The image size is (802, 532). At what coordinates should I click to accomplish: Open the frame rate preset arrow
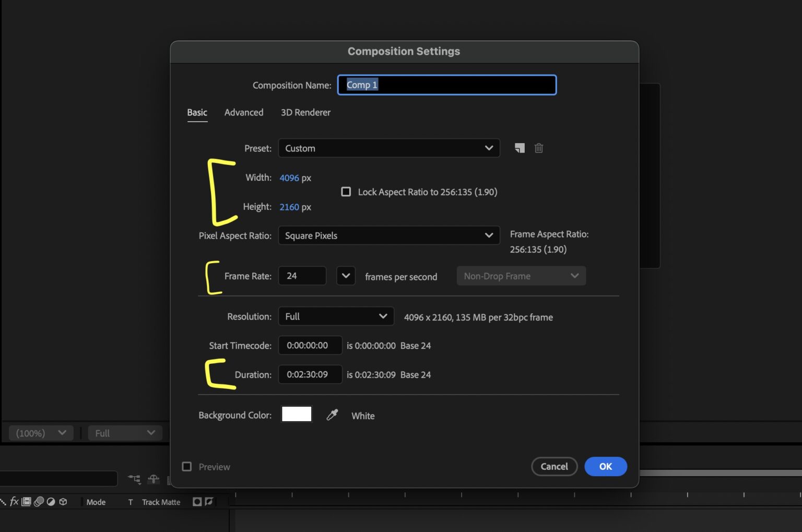tap(346, 276)
